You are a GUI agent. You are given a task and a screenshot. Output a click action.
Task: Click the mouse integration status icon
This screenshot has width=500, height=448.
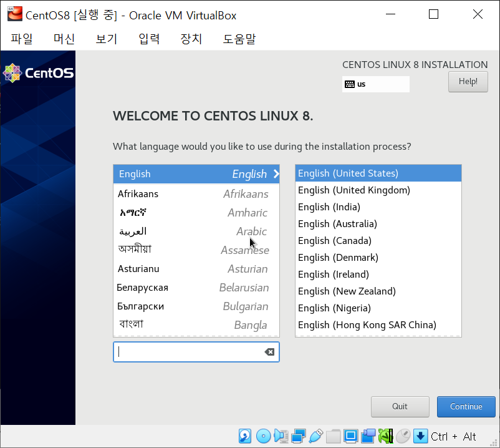point(403,436)
